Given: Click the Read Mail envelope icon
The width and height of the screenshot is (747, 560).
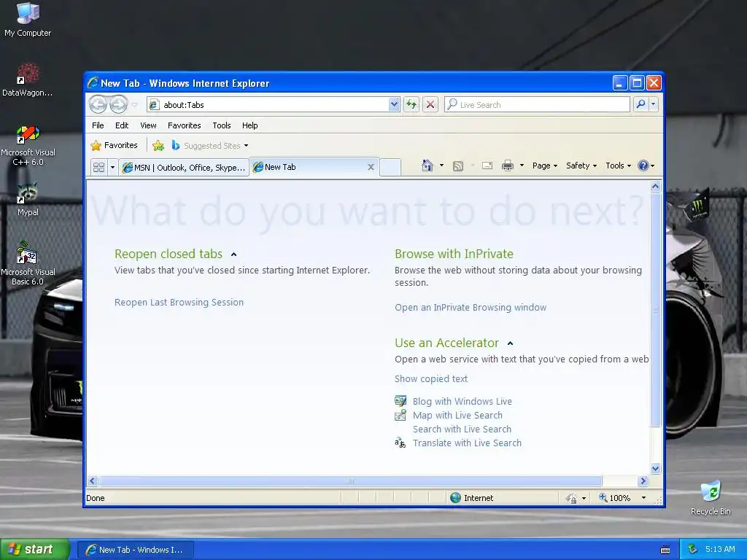Looking at the screenshot, I should click(487, 166).
